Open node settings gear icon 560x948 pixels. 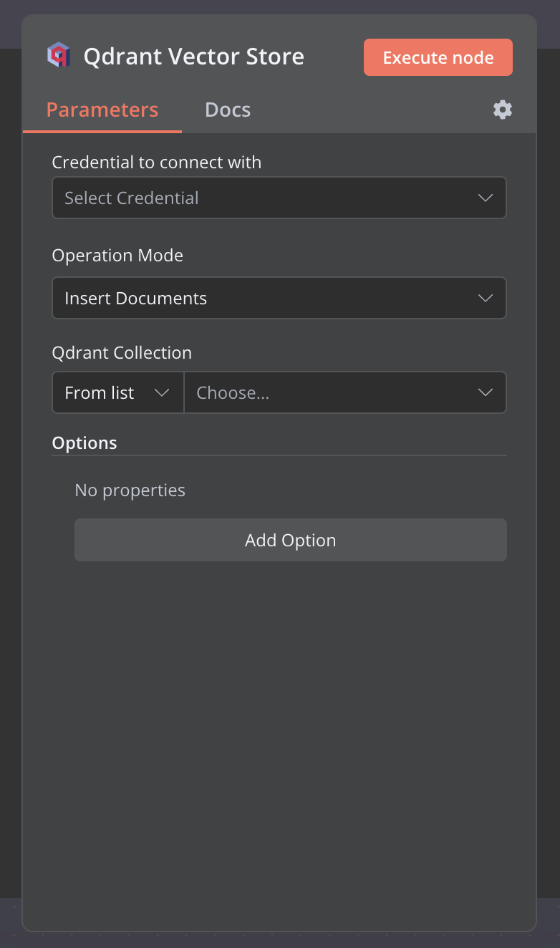pos(503,110)
